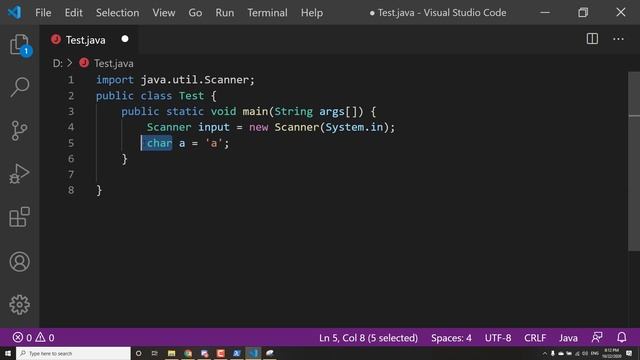Open the Search view in activity bar
The width and height of the screenshot is (640, 360).
[x=19, y=87]
